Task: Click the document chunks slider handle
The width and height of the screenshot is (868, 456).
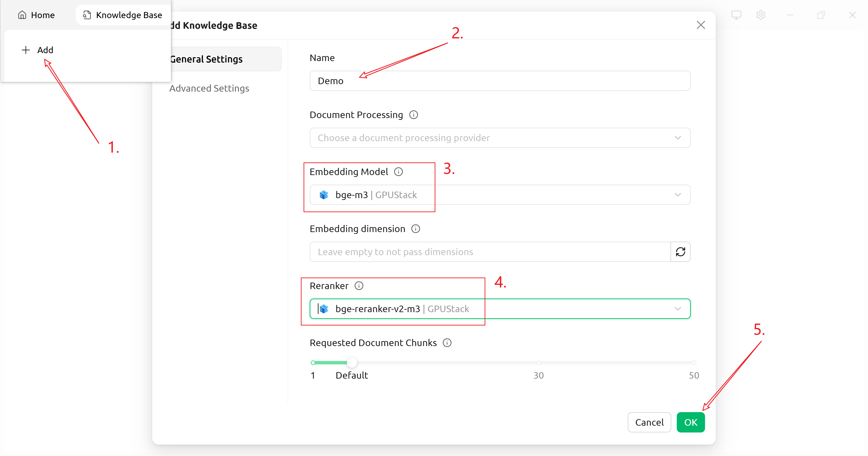Action: [x=352, y=363]
